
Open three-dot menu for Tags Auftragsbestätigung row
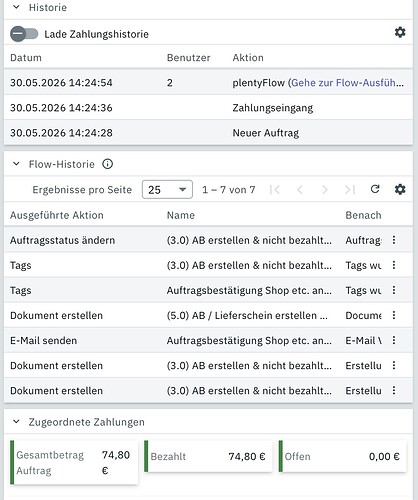click(x=394, y=290)
